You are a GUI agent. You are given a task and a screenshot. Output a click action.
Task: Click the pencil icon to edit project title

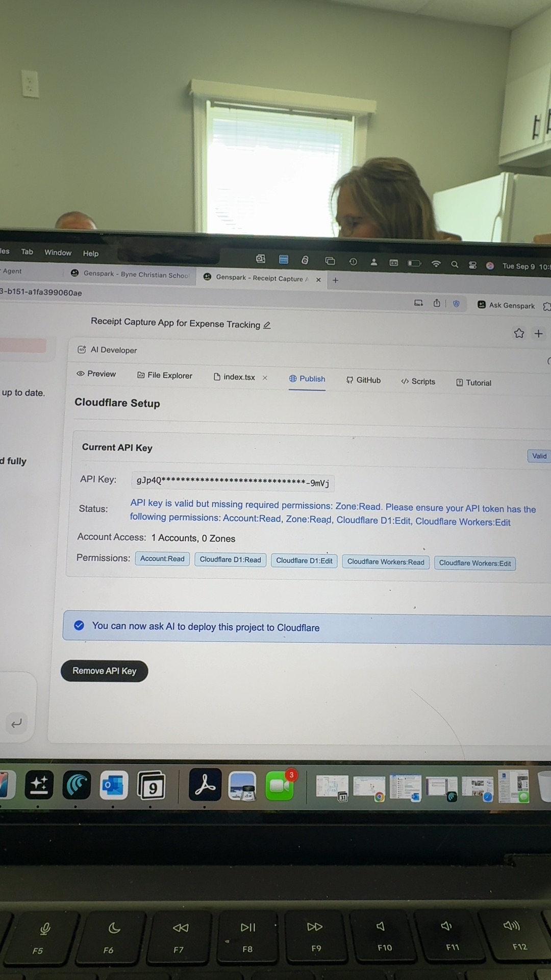point(267,325)
